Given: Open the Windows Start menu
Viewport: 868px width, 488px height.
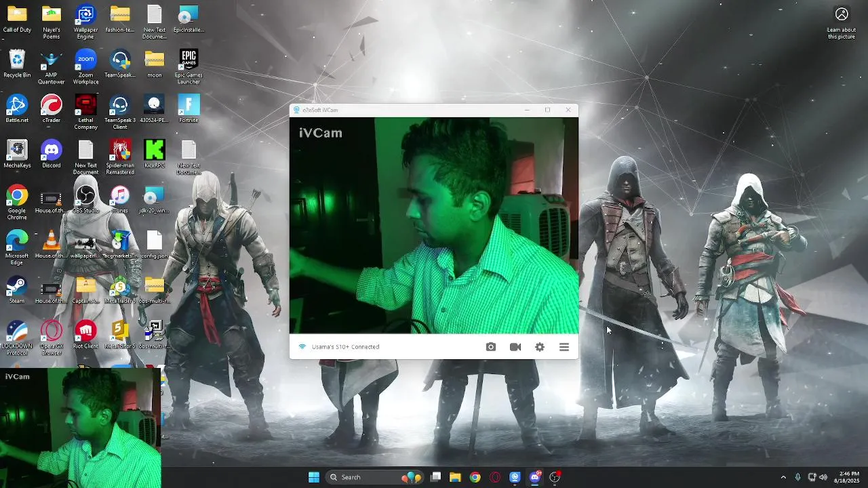Looking at the screenshot, I should [314, 477].
